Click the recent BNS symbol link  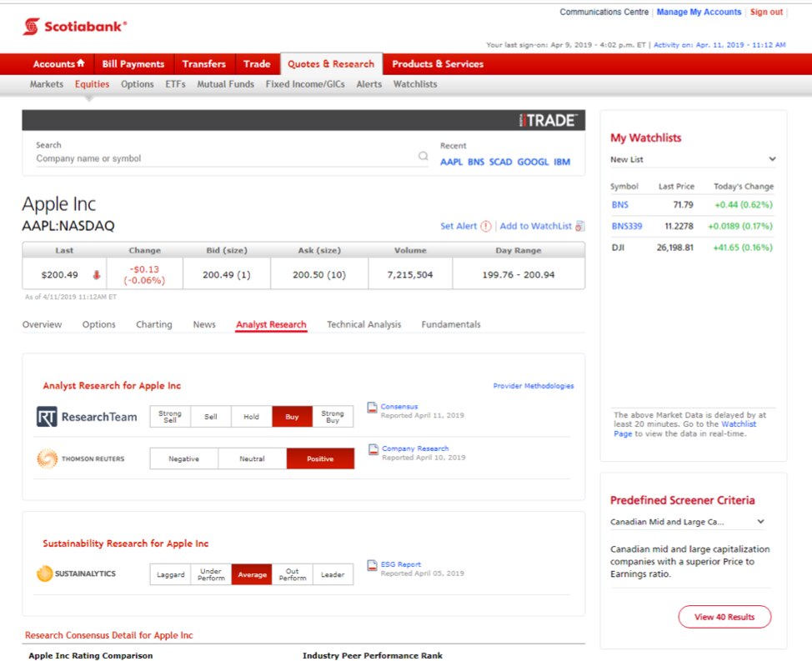coord(476,162)
